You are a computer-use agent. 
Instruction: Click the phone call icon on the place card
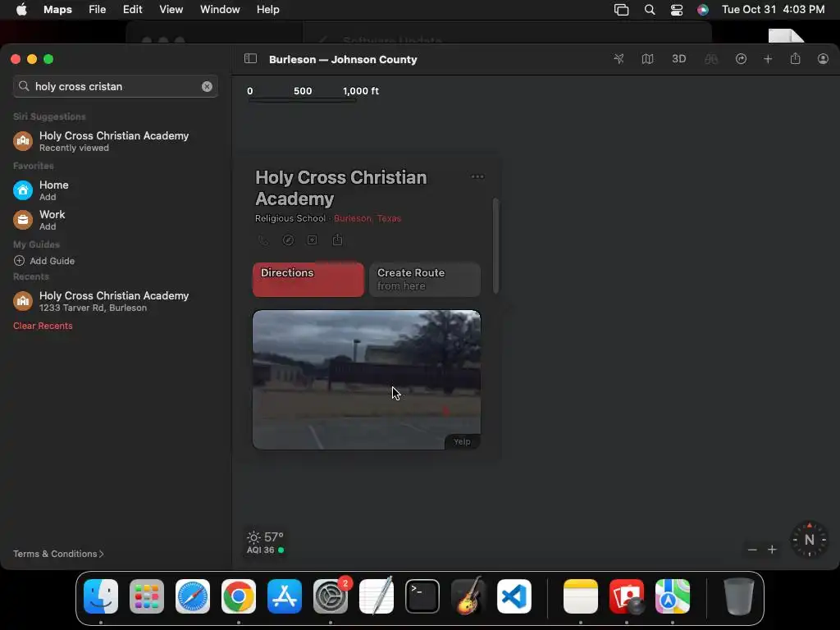[x=263, y=240]
